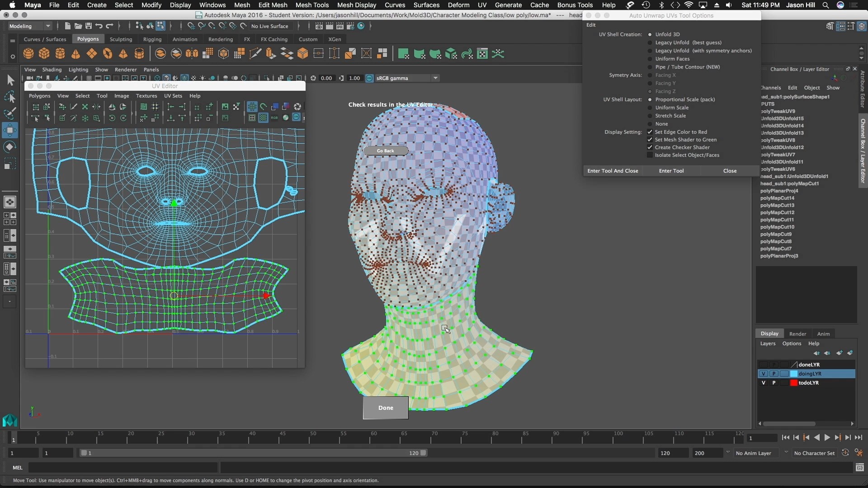The height and width of the screenshot is (488, 868).
Task: Click Close button in Auto Unwrap options
Action: [x=730, y=171]
